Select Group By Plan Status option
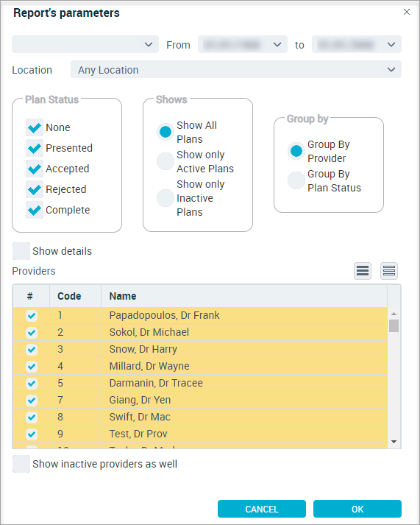Viewport: 420px width, 525px height. [x=296, y=180]
